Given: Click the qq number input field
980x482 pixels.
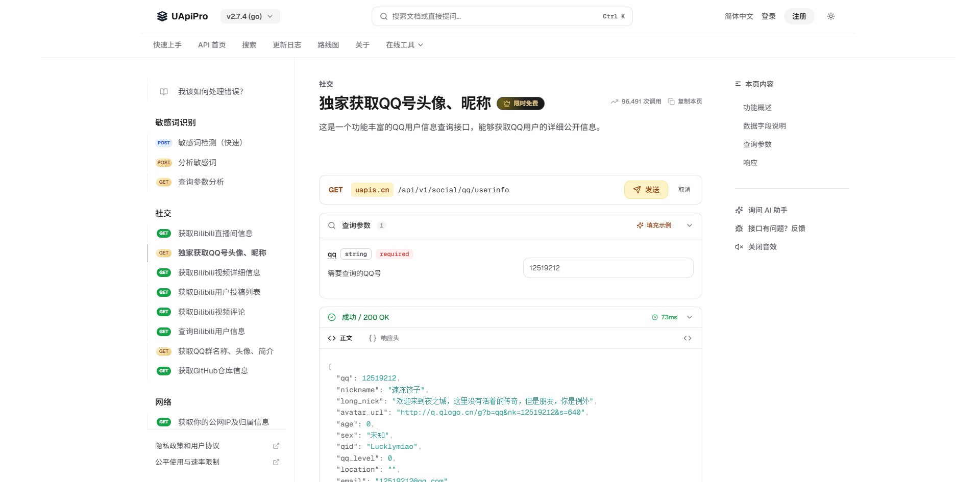Looking at the screenshot, I should pos(608,268).
